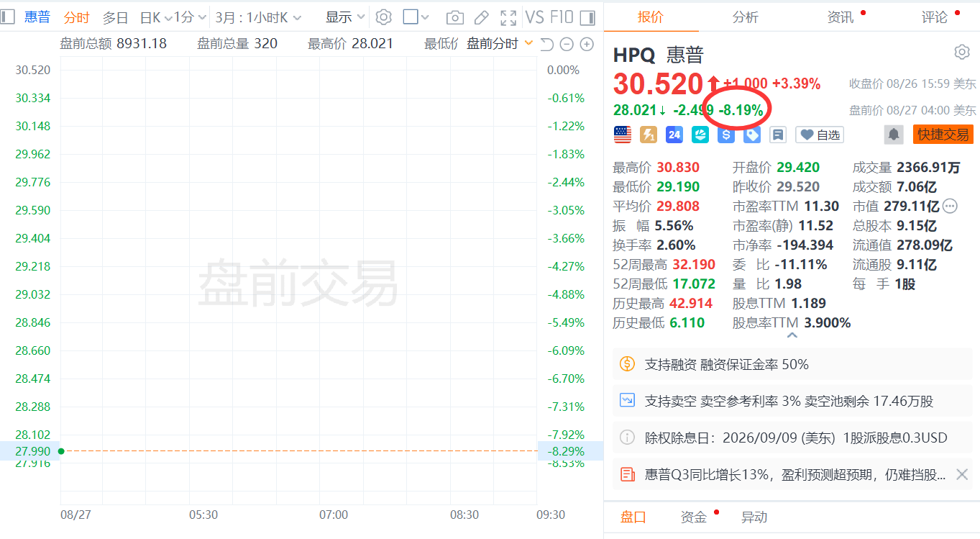Click the teal pie chart icon

[700, 135]
